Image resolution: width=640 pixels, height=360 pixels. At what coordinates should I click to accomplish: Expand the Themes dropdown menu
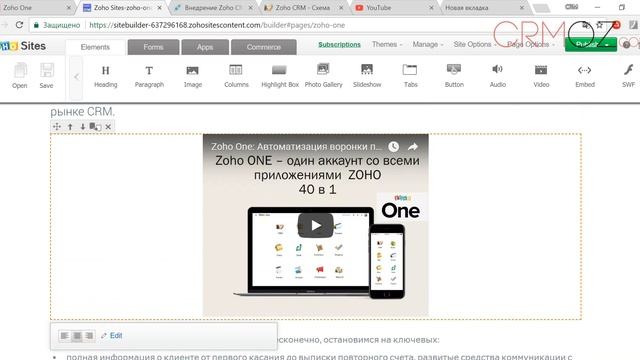click(x=387, y=44)
